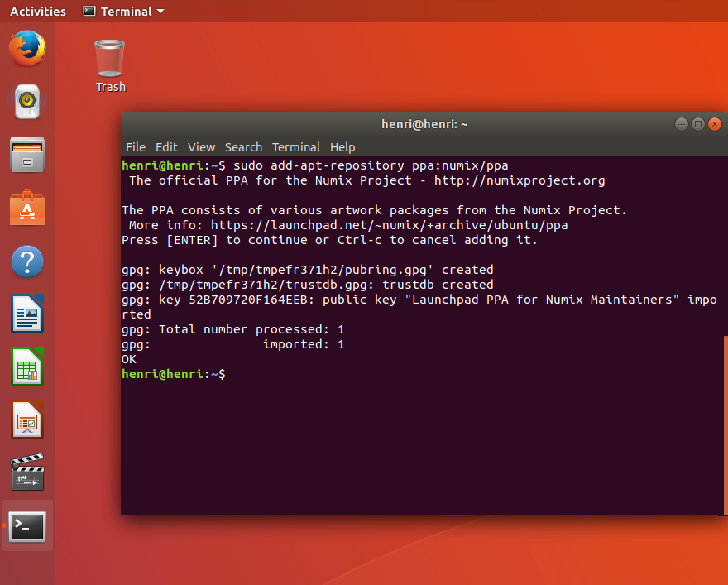Open the Edit menu in terminal
The height and width of the screenshot is (585, 728).
(166, 147)
